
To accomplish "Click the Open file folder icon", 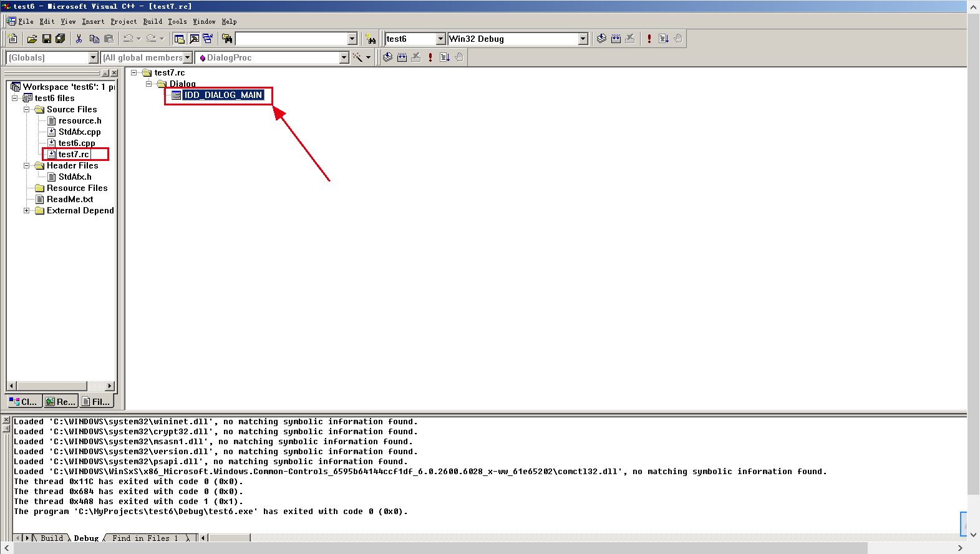I will 32,39.
